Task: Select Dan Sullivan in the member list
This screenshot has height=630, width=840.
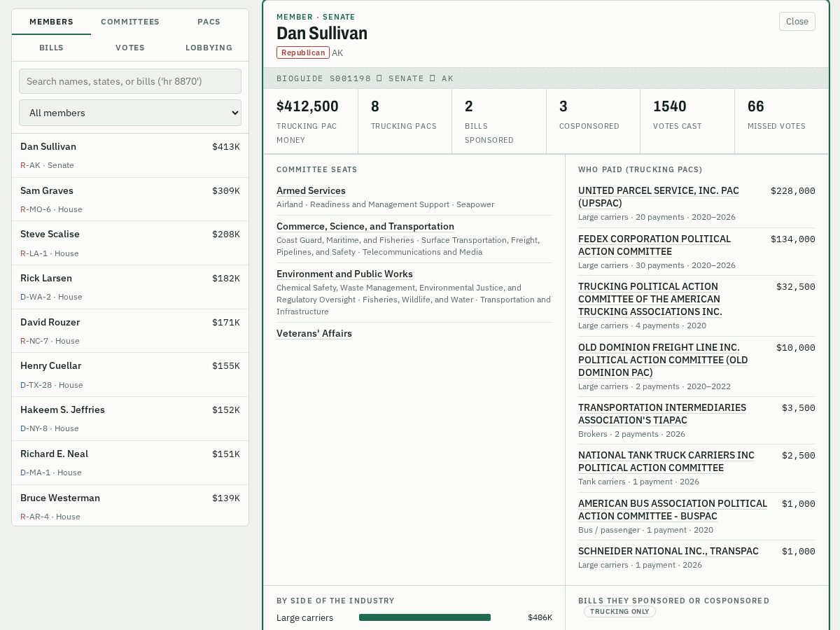Action: click(x=130, y=155)
